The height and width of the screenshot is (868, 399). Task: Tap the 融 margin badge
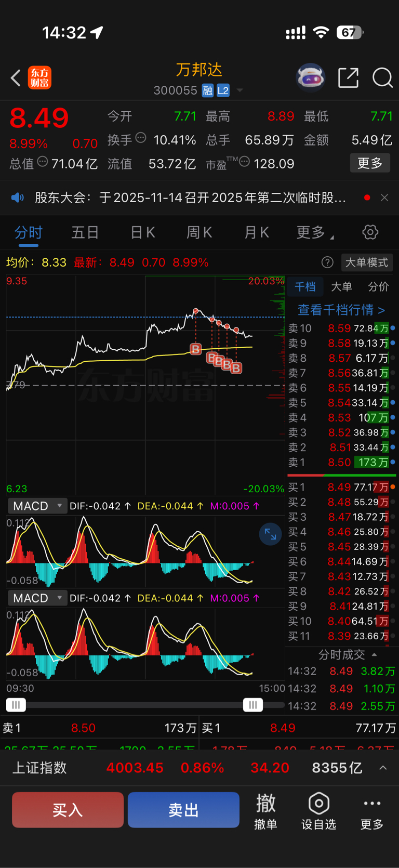[x=208, y=90]
